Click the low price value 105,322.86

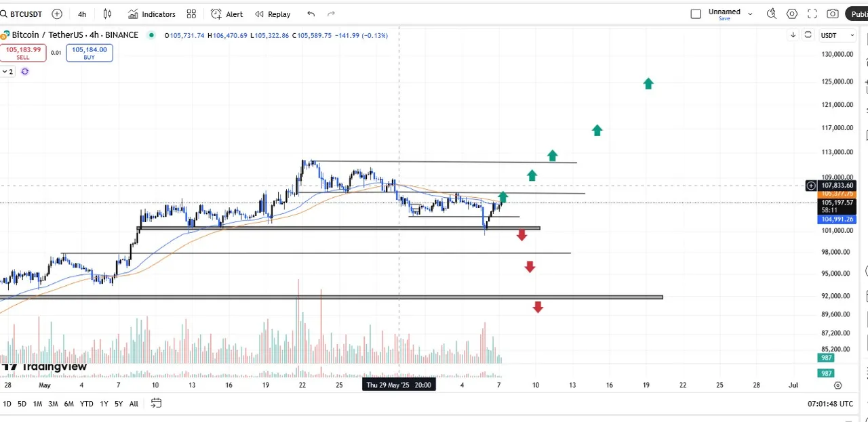click(x=271, y=35)
